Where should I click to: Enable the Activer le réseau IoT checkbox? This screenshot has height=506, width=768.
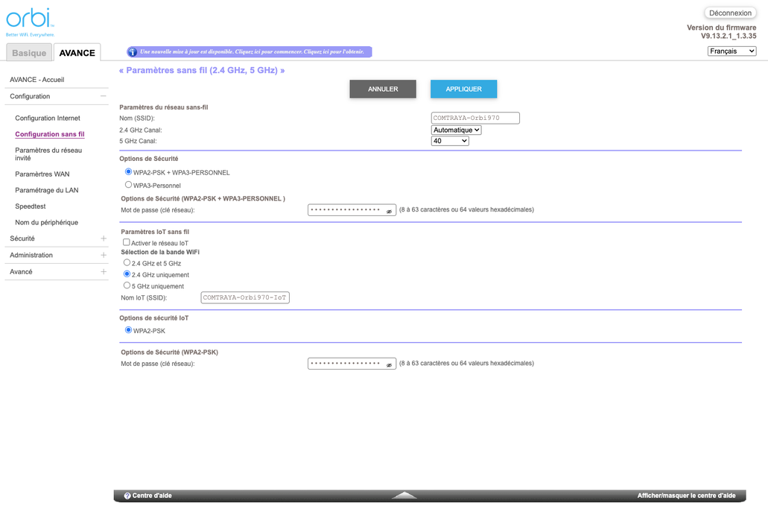pyautogui.click(x=126, y=242)
